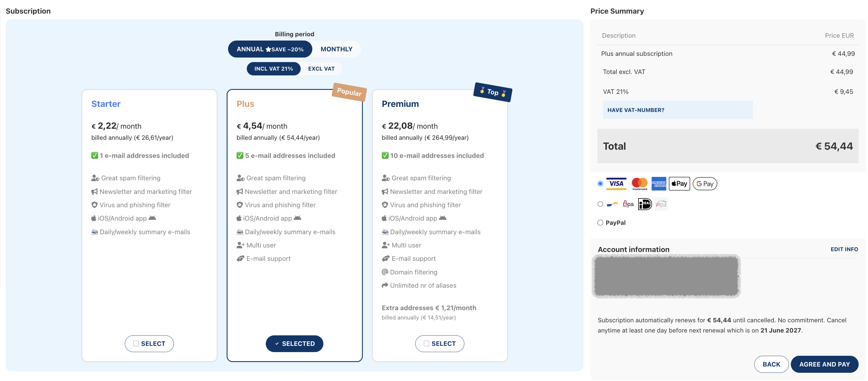The width and height of the screenshot is (868, 381).
Task: Select the Bancontact/iDEAL payment radio button
Action: pyautogui.click(x=600, y=204)
